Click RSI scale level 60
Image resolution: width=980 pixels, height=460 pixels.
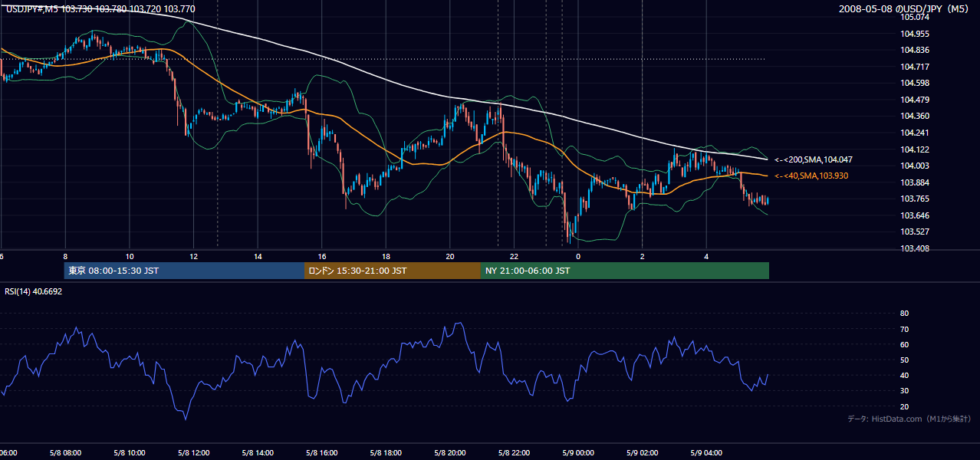tap(904, 344)
